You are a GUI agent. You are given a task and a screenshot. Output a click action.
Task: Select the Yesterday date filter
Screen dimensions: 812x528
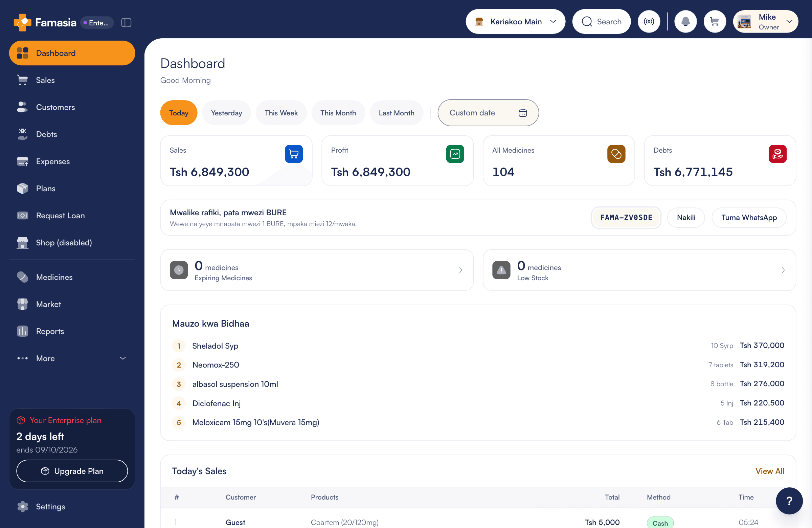click(x=226, y=113)
